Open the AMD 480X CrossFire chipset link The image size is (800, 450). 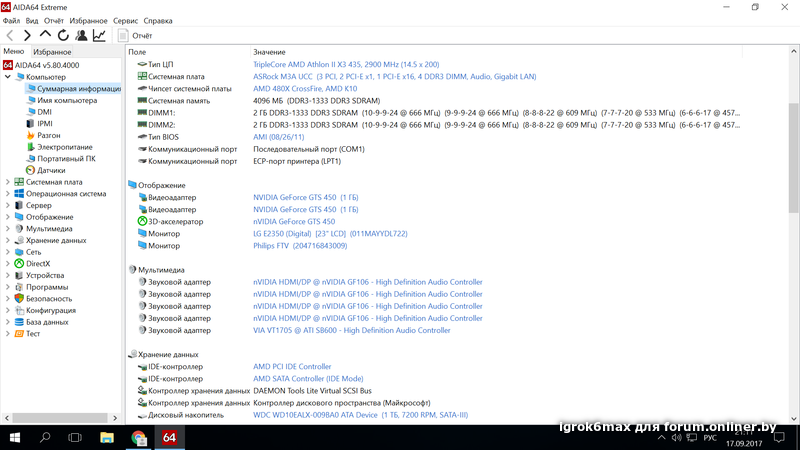coord(305,89)
